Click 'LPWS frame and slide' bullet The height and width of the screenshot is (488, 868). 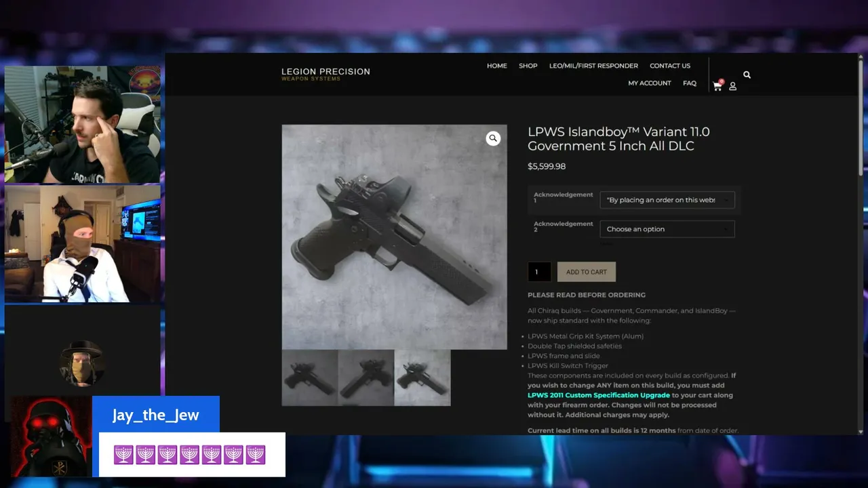[564, 356]
